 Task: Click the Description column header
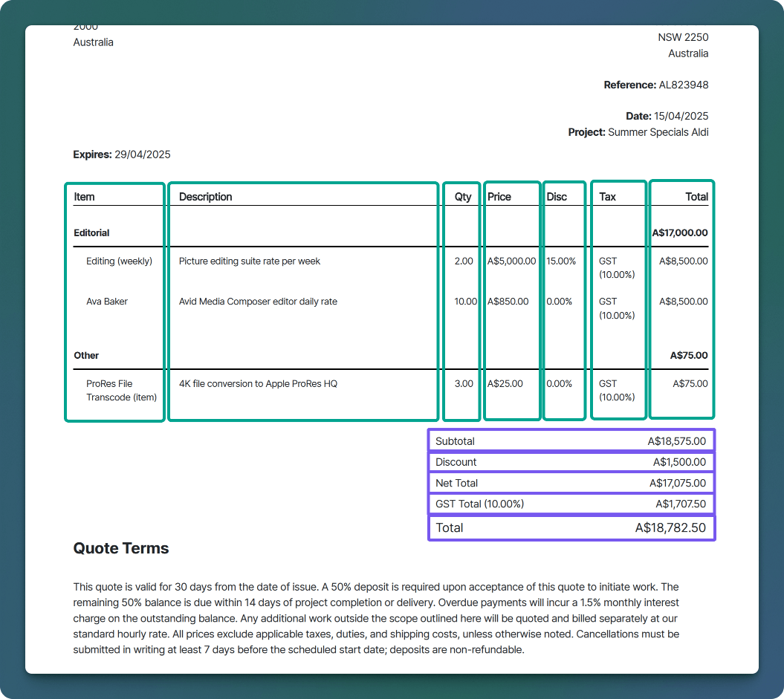click(x=206, y=197)
